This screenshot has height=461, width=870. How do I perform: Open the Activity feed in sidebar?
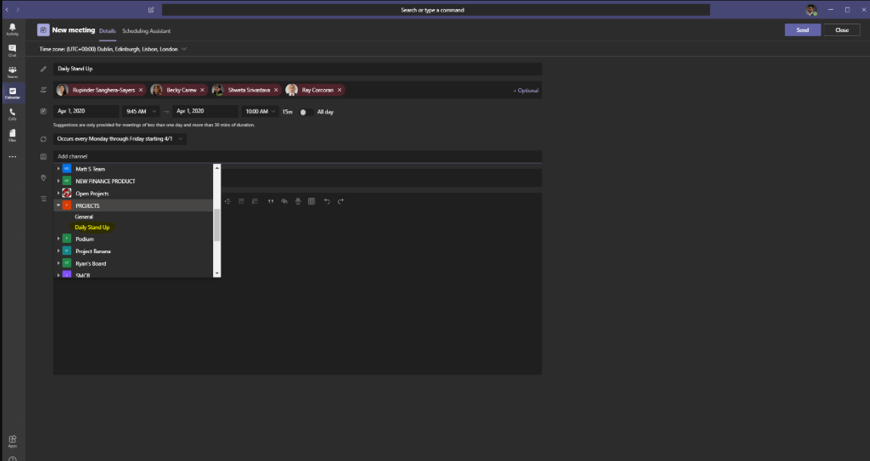tap(12, 29)
